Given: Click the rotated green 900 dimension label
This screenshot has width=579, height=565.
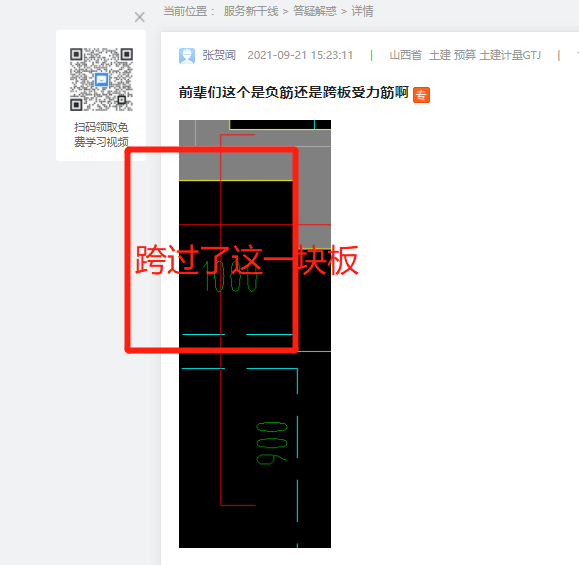Looking at the screenshot, I should tap(271, 444).
